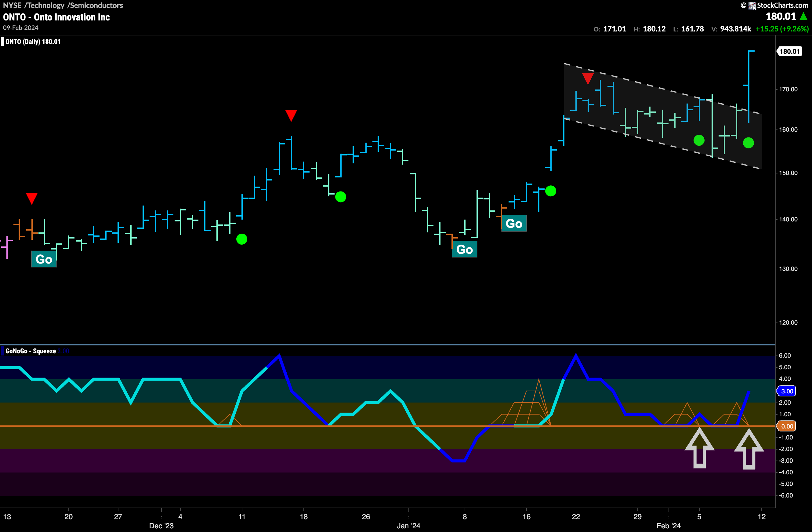The image size is (812, 532).
Task: Click the date label 29 on the time axis
Action: pos(637,516)
